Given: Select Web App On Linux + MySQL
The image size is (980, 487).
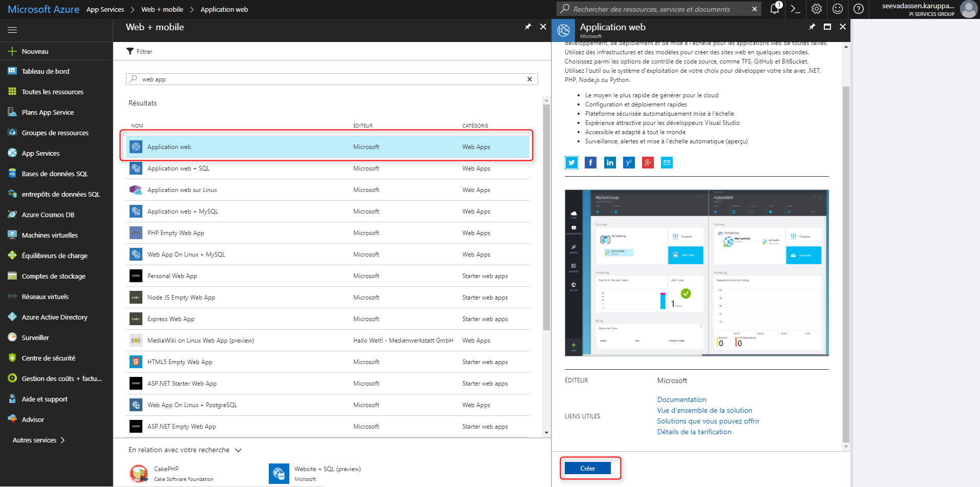Looking at the screenshot, I should pos(328,255).
